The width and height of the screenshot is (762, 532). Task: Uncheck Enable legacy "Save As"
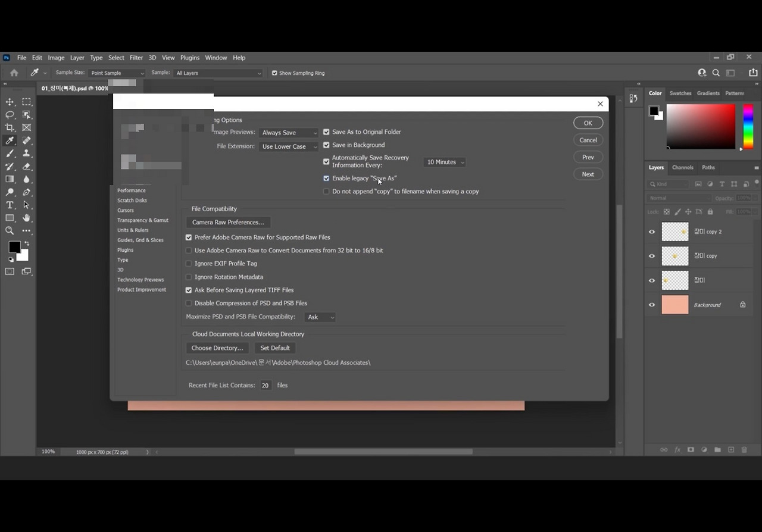(326, 179)
